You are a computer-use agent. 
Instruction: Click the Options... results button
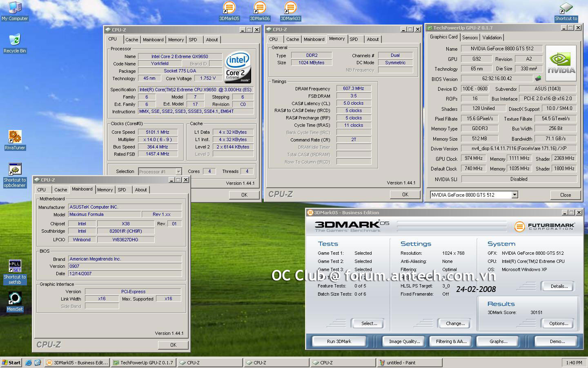click(x=559, y=323)
